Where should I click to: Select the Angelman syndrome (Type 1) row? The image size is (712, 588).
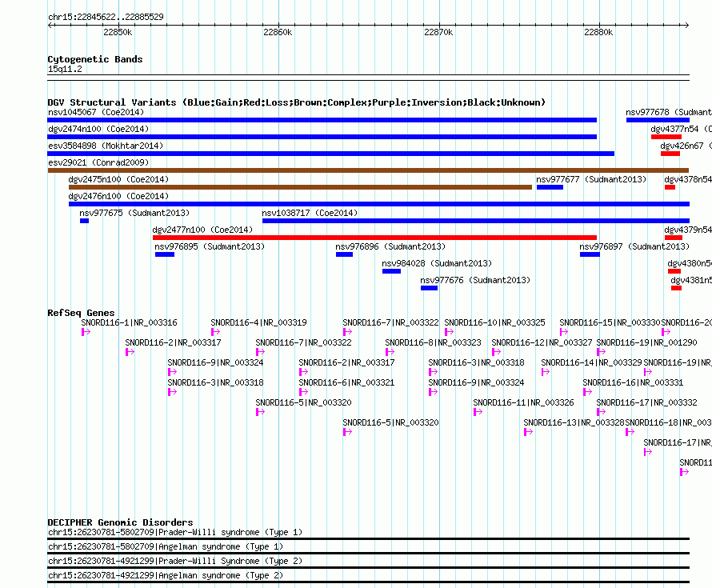pyautogui.click(x=368, y=549)
